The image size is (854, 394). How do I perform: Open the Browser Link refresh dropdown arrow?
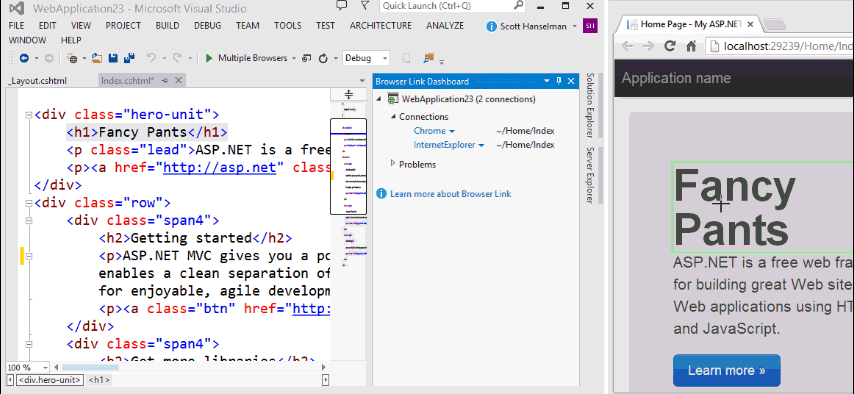(336, 58)
